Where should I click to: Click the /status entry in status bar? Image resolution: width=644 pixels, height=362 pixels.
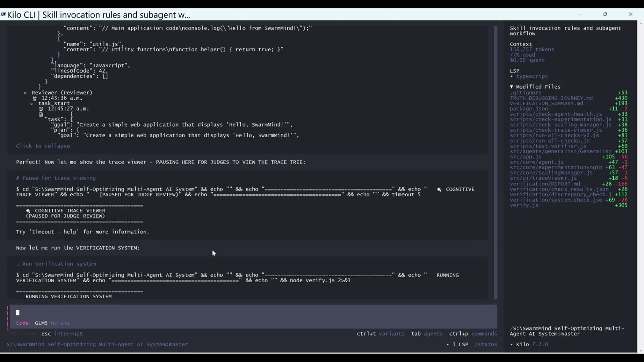coord(486,344)
